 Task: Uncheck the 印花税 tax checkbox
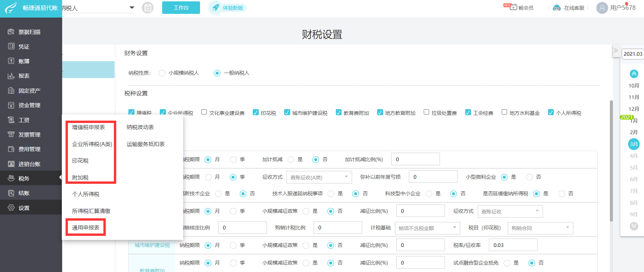[256, 113]
